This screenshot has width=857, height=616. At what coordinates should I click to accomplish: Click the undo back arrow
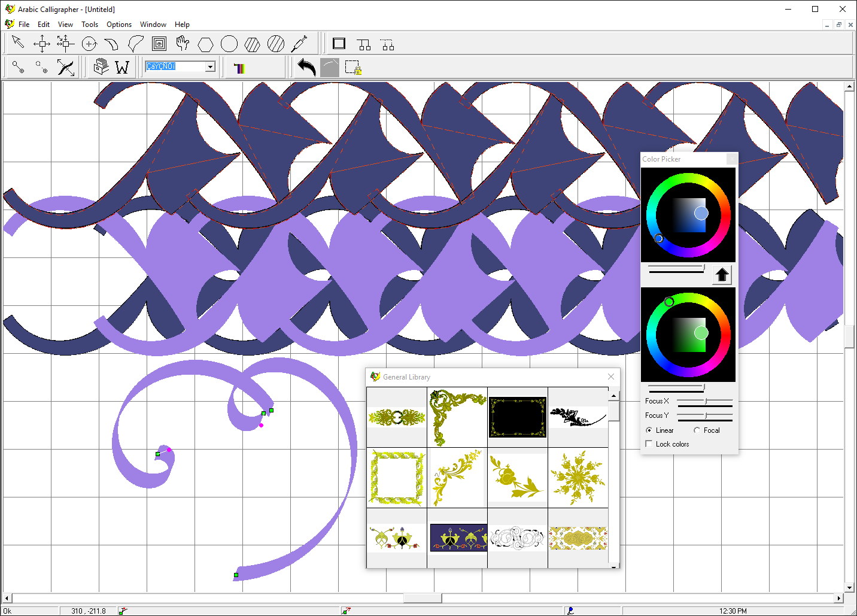(306, 67)
